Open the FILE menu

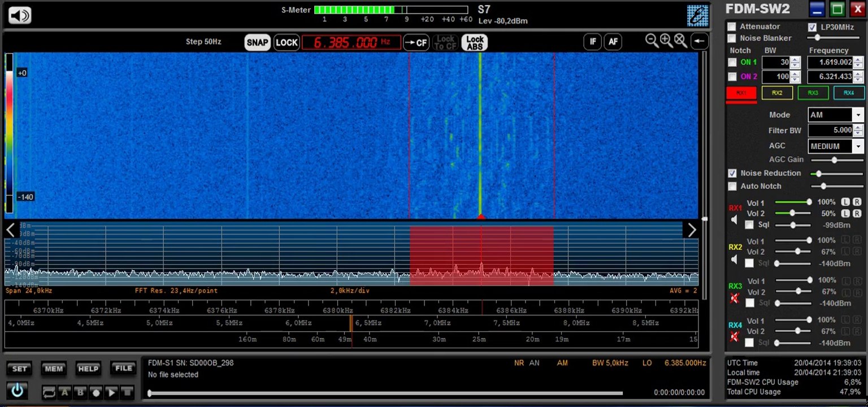pos(124,368)
